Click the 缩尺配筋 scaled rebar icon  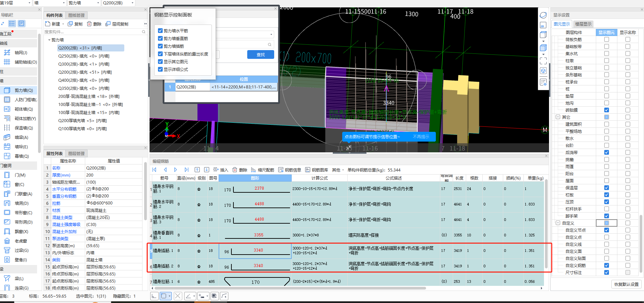(253, 170)
